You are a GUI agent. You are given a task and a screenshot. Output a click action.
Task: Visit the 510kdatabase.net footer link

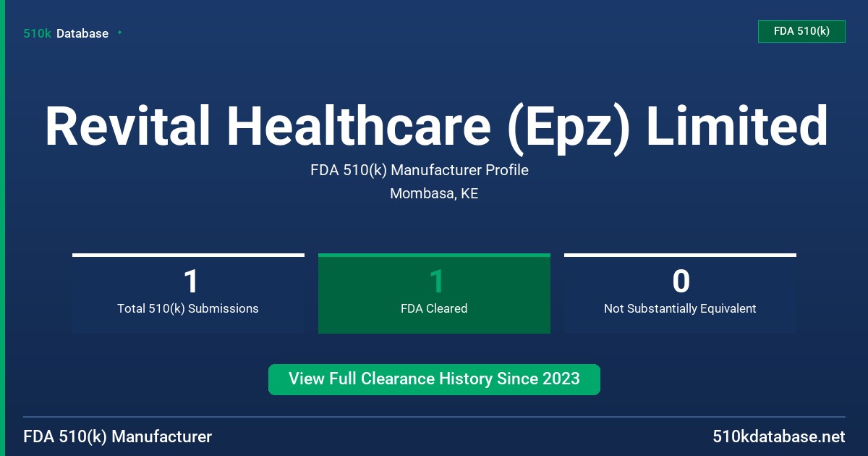pos(778,437)
